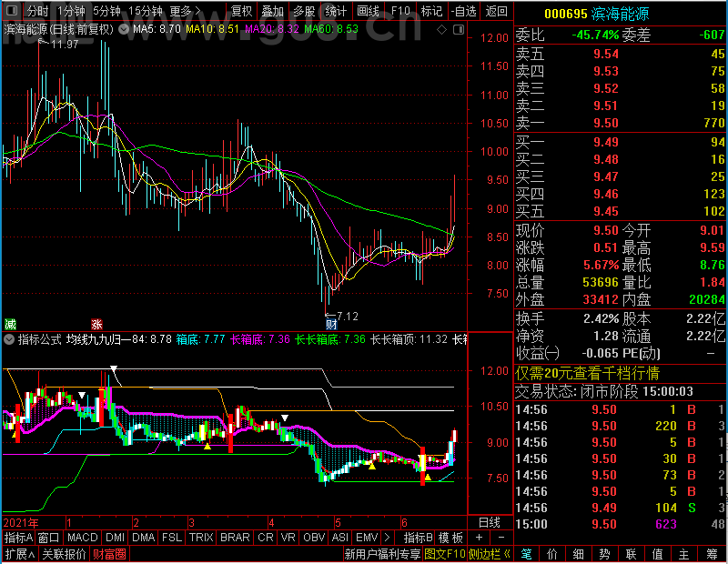Switch to 1分钟 chart period
Screen dimensions: 728x564
click(71, 11)
